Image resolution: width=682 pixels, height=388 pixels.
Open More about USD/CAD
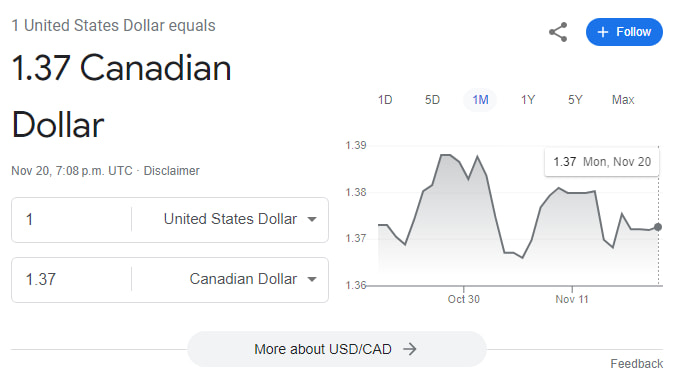coord(337,349)
